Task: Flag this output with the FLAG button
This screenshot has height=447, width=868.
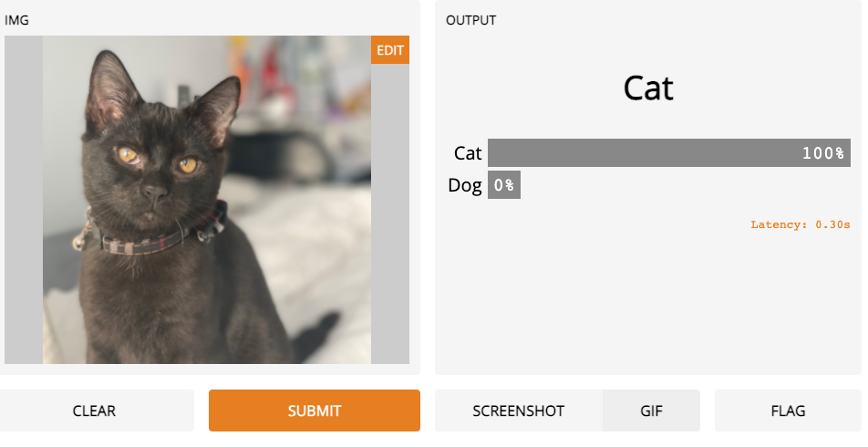Action: 788,411
